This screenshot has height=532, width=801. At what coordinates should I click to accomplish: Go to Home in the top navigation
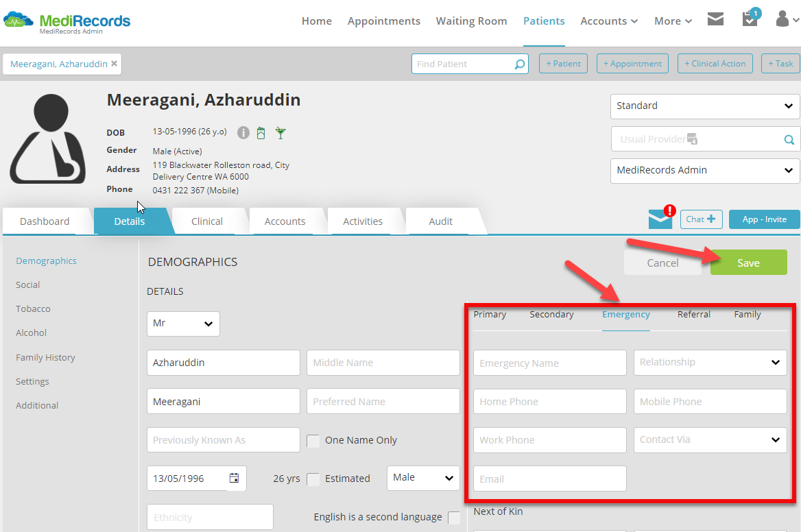click(x=317, y=21)
